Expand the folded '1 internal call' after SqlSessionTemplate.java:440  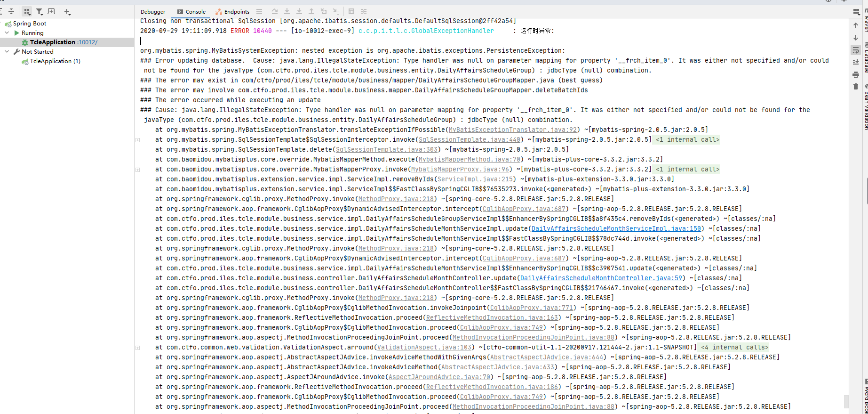pos(687,140)
